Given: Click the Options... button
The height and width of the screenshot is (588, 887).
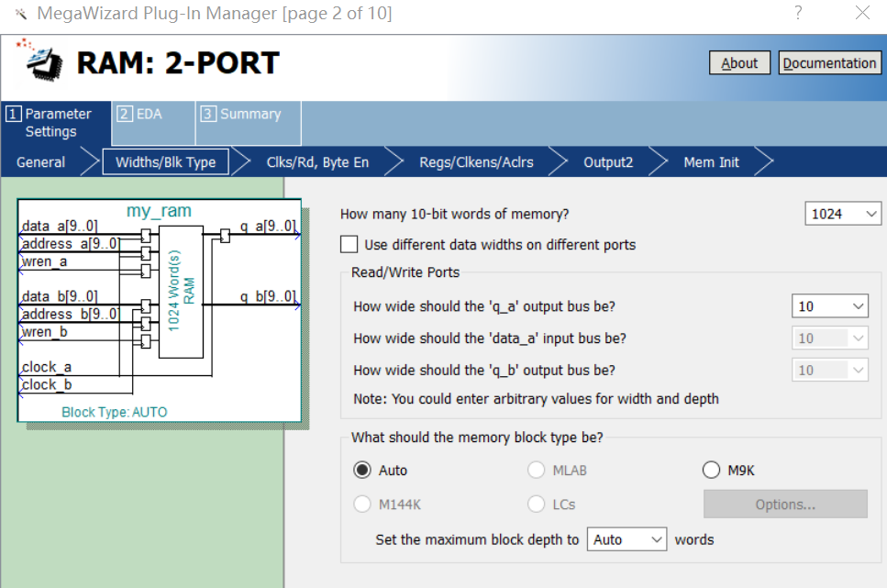Looking at the screenshot, I should pos(785,505).
